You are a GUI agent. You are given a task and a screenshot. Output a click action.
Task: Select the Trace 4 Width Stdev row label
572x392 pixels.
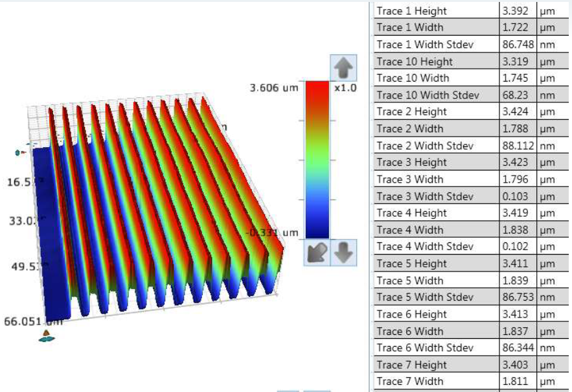tap(425, 247)
